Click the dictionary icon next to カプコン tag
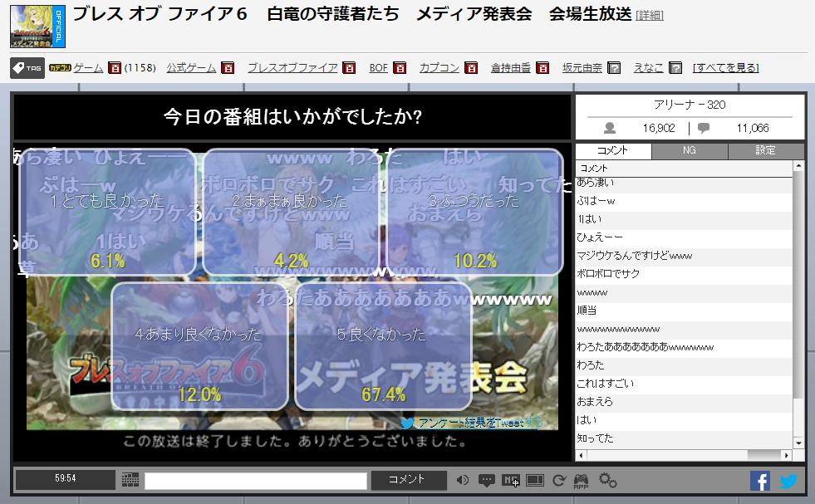This screenshot has height=504, width=815. point(471,68)
